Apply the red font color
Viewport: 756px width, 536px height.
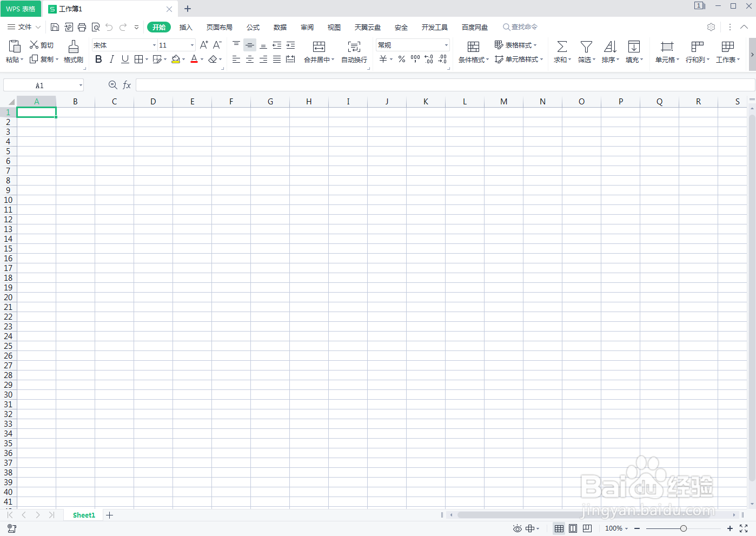click(x=194, y=59)
